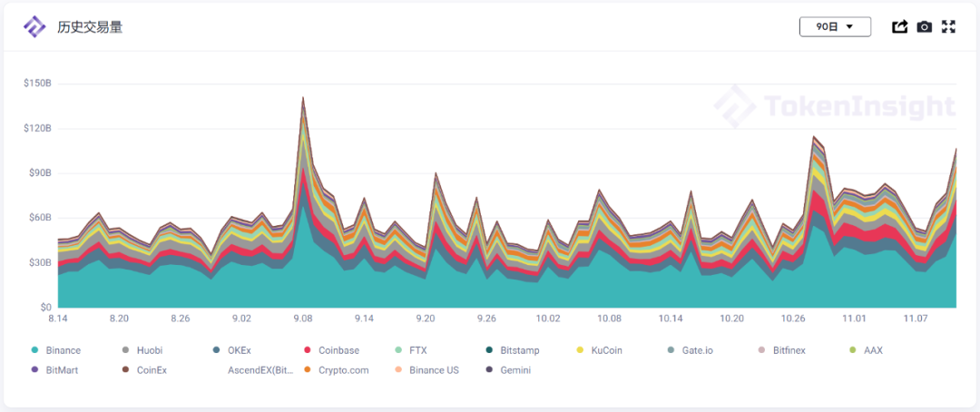Click the $120B y-axis label
Image resolution: width=980 pixels, height=412 pixels.
[37, 129]
